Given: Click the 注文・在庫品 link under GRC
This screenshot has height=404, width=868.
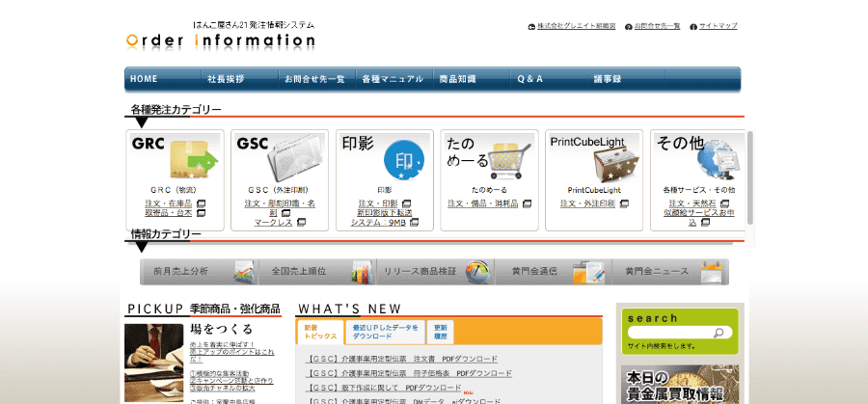Looking at the screenshot, I should click(x=168, y=203).
